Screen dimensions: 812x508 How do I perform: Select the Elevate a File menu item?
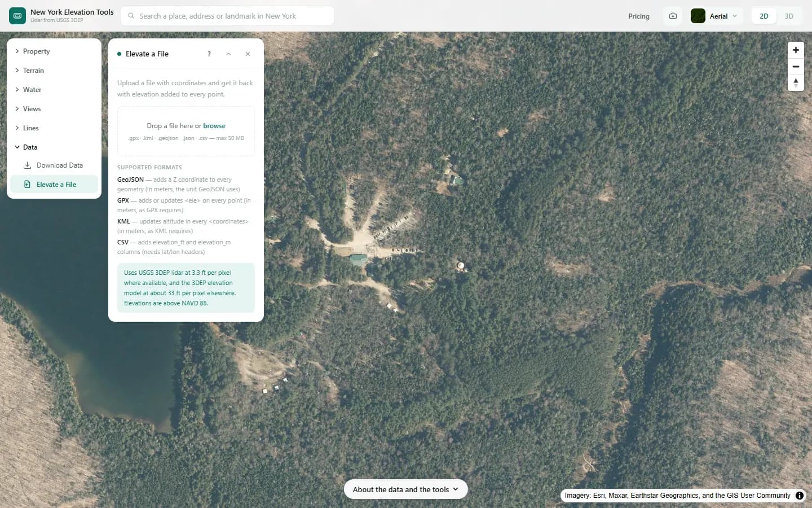[x=54, y=185]
